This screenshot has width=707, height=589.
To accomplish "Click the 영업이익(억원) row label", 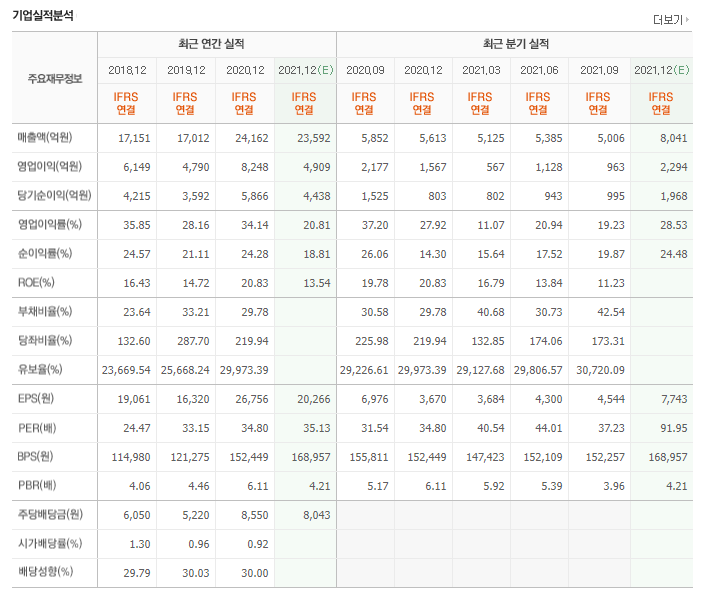I will click(50, 166).
